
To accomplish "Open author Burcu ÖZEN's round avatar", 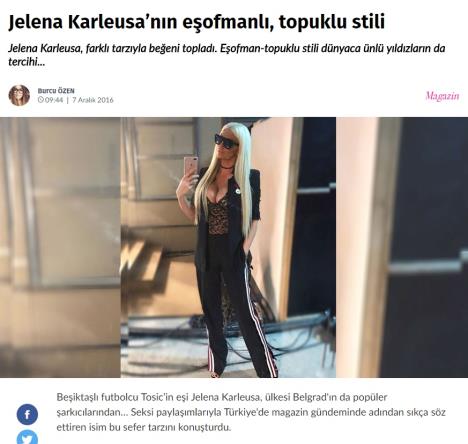I will (19, 95).
